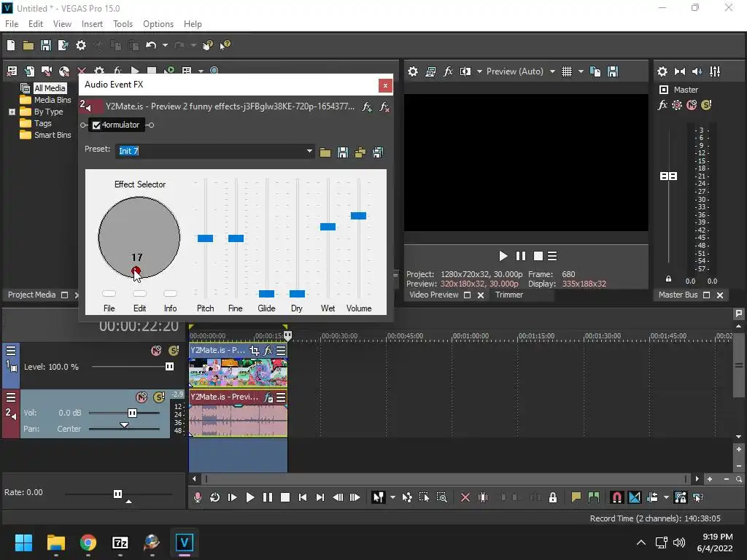Click the Pitch slider handle

205,238
